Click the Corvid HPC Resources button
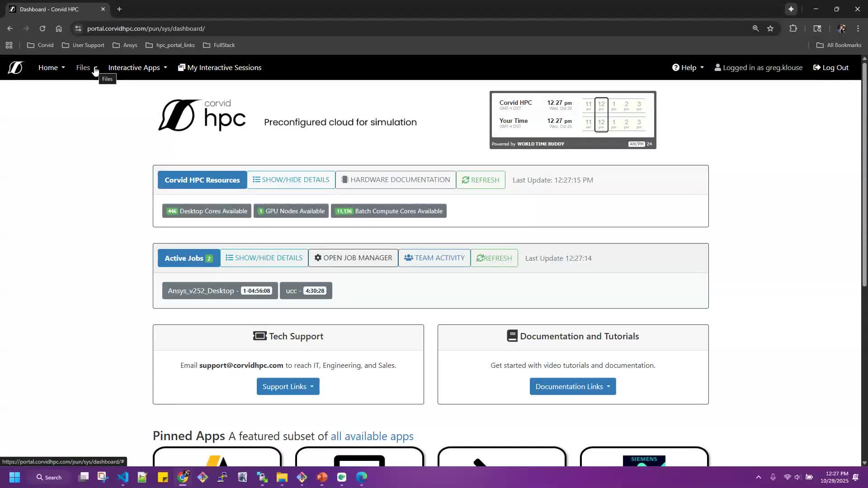This screenshot has height=488, width=868. [202, 180]
